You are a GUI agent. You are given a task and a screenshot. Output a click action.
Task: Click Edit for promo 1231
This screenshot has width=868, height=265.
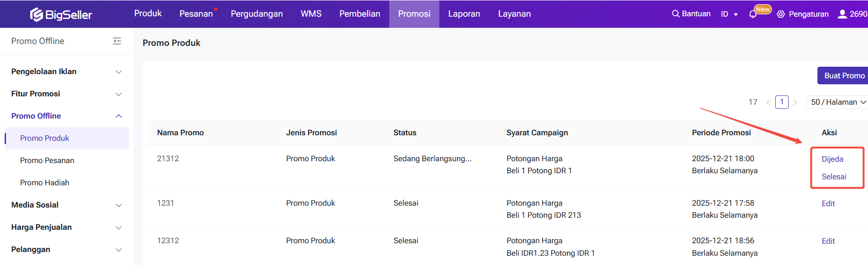pyautogui.click(x=828, y=203)
